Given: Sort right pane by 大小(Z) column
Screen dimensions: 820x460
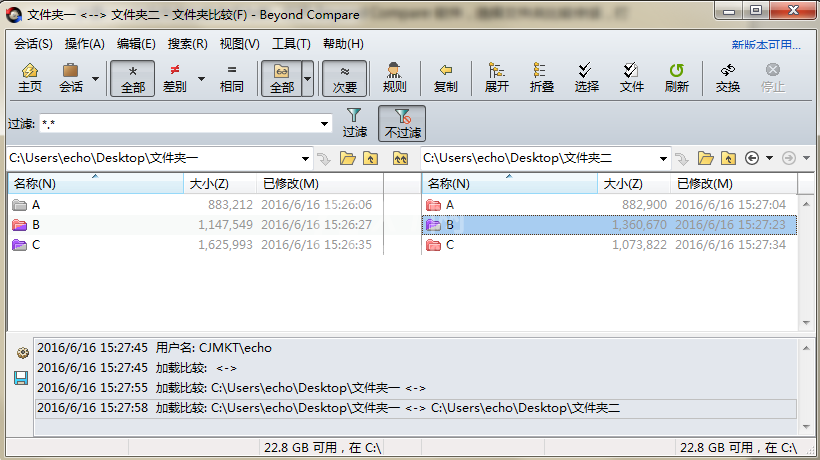Looking at the screenshot, I should point(634,183).
